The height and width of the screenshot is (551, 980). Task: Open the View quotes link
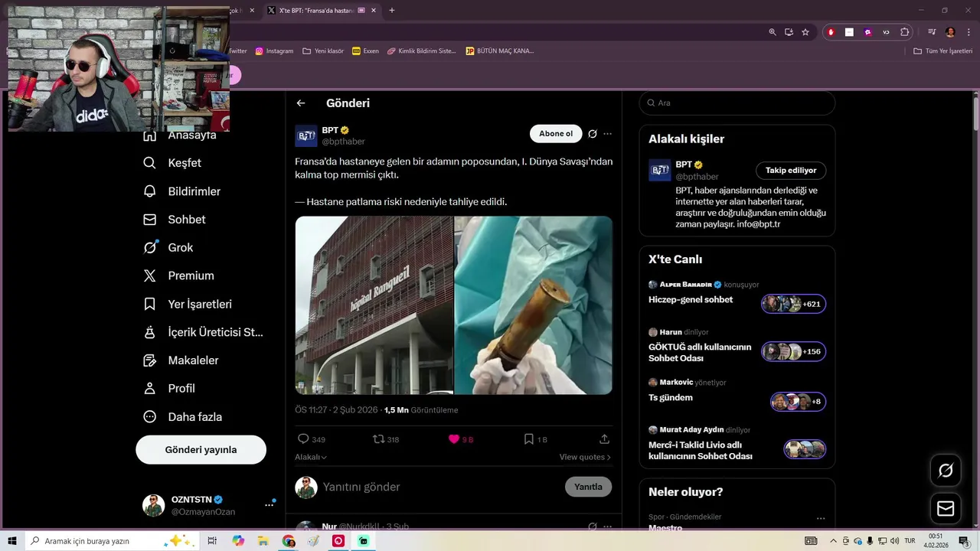[585, 457]
